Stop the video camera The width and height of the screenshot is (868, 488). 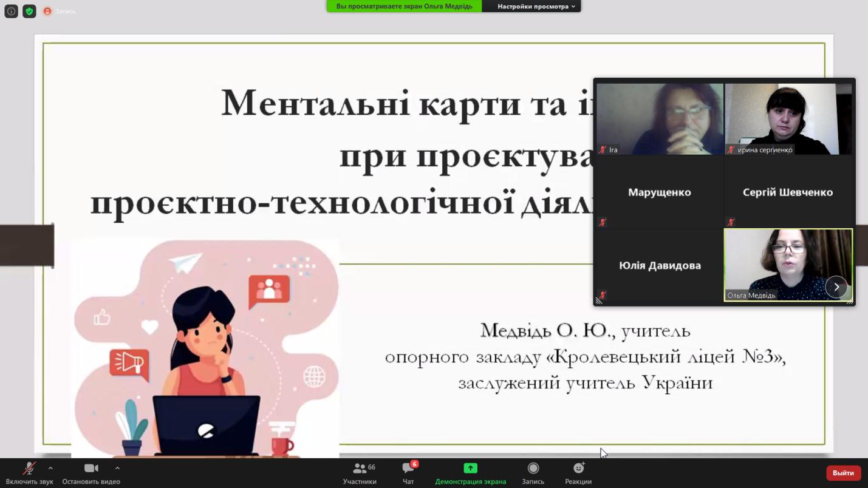(91, 469)
